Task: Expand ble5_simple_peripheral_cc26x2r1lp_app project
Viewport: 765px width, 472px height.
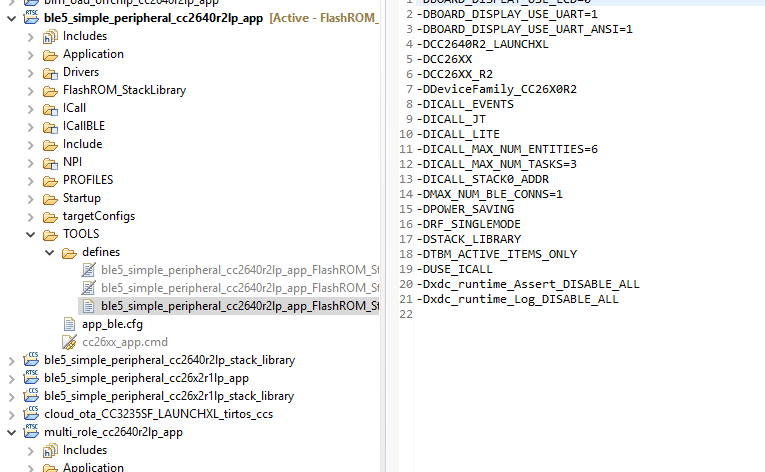Action: (x=12, y=379)
